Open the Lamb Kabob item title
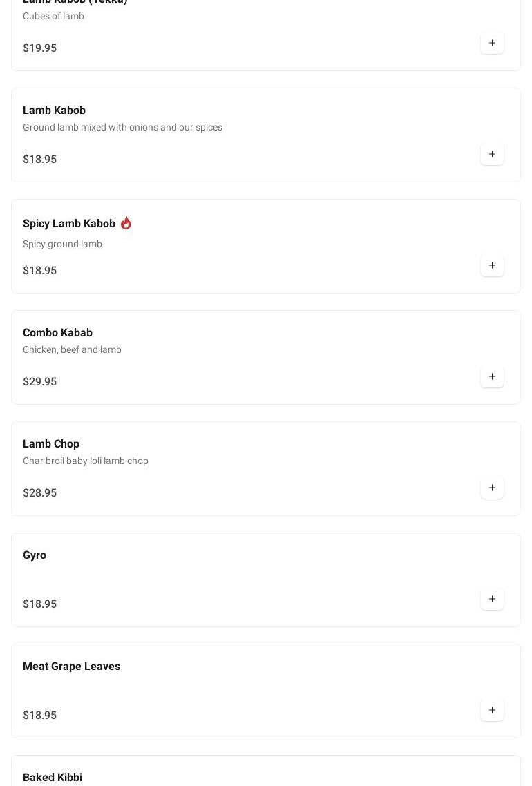The width and height of the screenshot is (532, 786). (54, 111)
